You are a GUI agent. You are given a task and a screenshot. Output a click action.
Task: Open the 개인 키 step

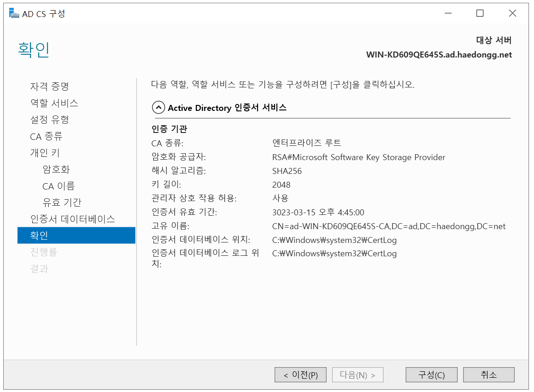pos(45,153)
